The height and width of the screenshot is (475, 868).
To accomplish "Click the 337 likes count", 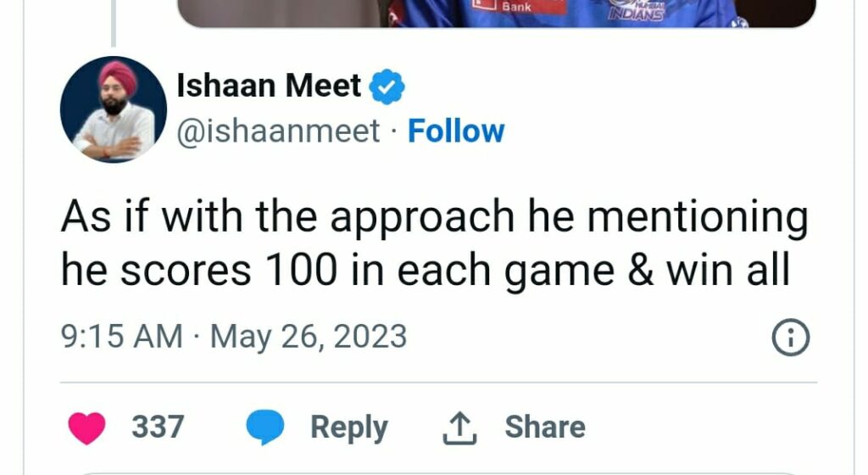I will click(158, 427).
